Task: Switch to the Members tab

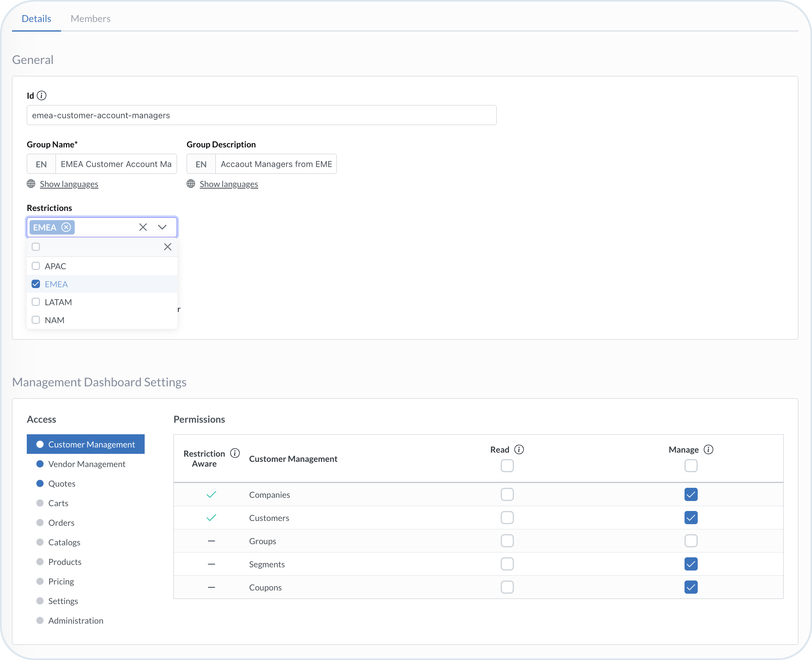Action: tap(90, 18)
